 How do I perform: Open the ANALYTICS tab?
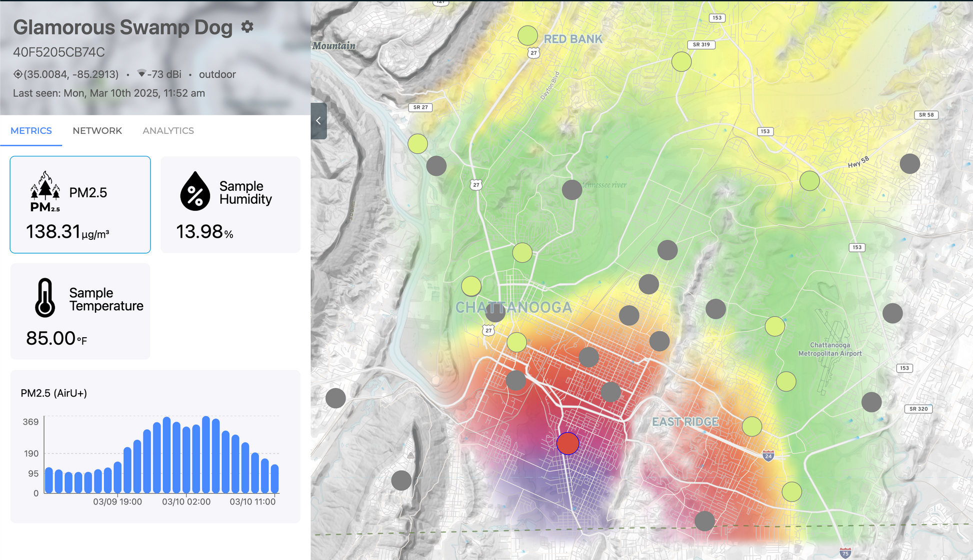coord(168,130)
